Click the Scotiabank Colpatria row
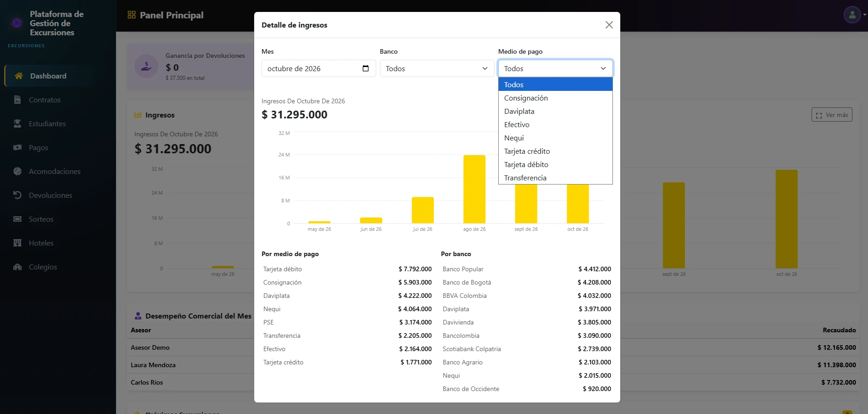Screen dimensions: 868x414 tap(527, 349)
